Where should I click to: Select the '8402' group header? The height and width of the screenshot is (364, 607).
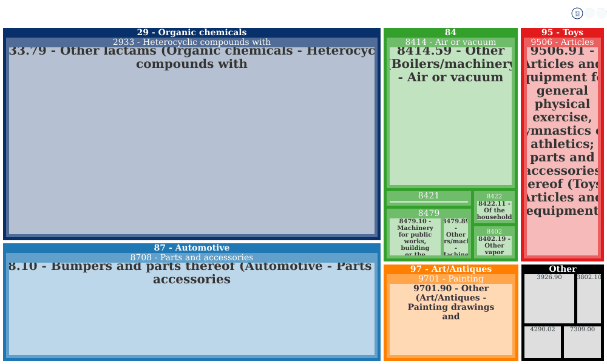(x=494, y=231)
